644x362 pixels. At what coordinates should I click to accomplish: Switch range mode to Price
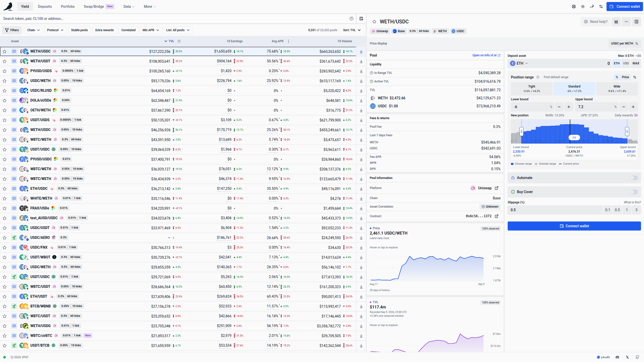pyautogui.click(x=625, y=77)
